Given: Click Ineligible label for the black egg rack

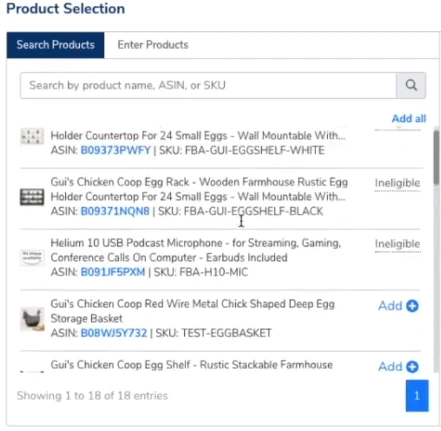Looking at the screenshot, I should point(397,183).
